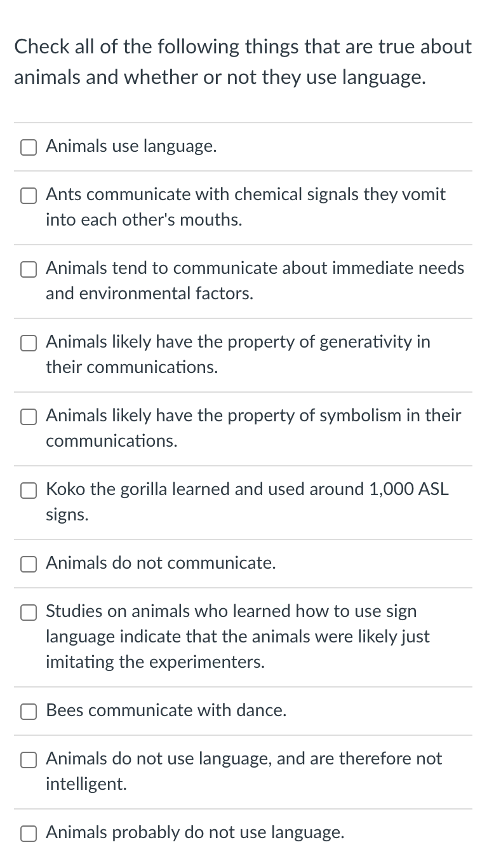Click the 'Bees communicate with dance.' label text
This screenshot has height=868, width=494.
click(166, 711)
